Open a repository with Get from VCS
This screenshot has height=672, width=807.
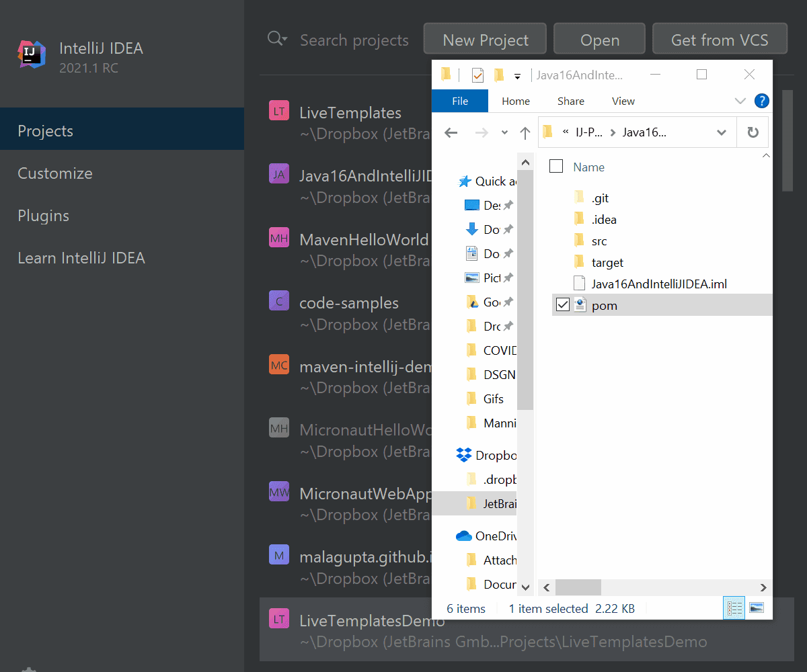(720, 38)
